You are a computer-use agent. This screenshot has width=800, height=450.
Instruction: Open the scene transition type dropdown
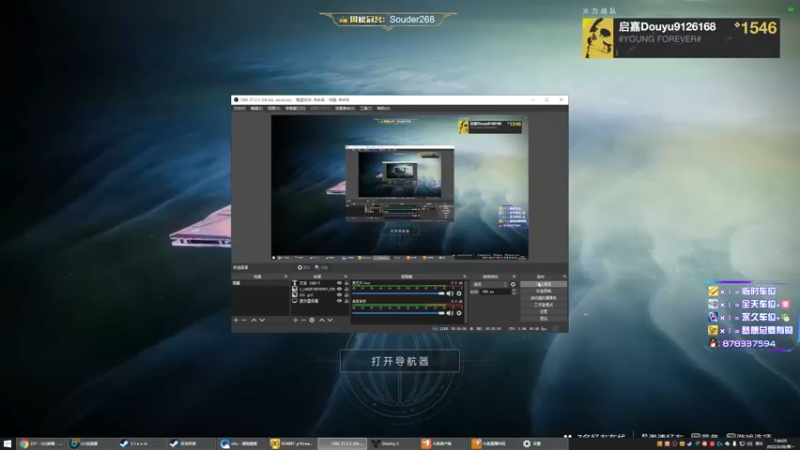(490, 284)
